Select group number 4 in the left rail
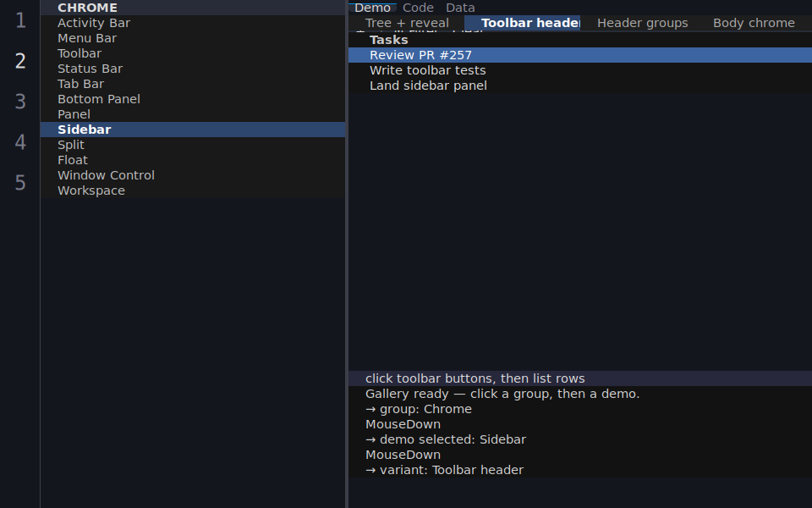 (x=20, y=142)
